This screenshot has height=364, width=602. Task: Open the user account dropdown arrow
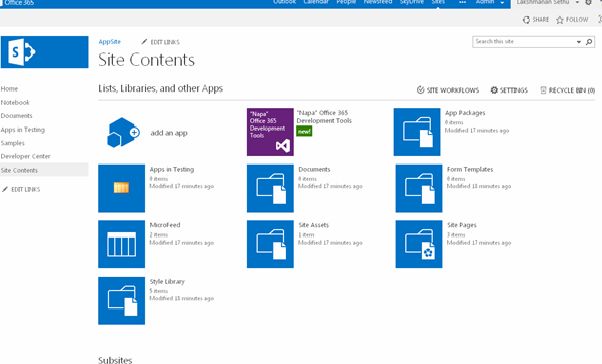point(577,3)
